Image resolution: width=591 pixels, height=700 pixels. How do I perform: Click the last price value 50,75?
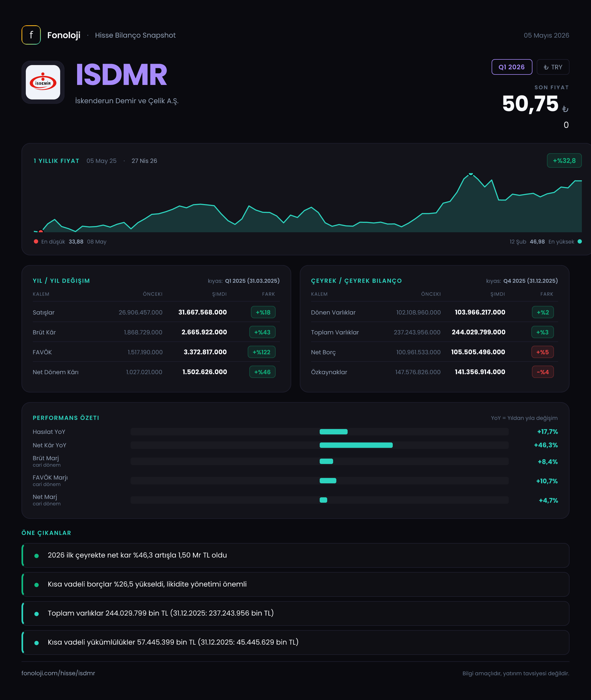coord(530,103)
